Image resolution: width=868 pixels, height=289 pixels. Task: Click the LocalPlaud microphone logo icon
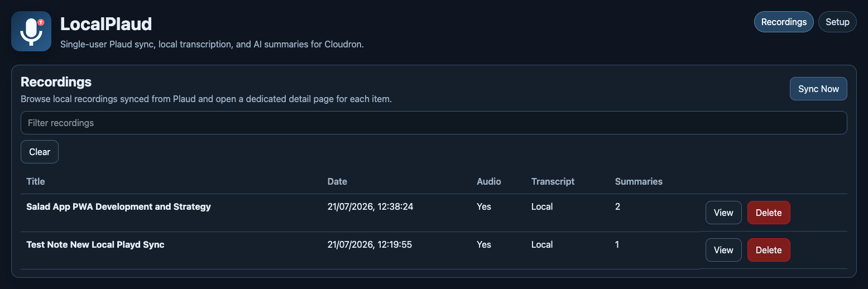click(x=31, y=31)
